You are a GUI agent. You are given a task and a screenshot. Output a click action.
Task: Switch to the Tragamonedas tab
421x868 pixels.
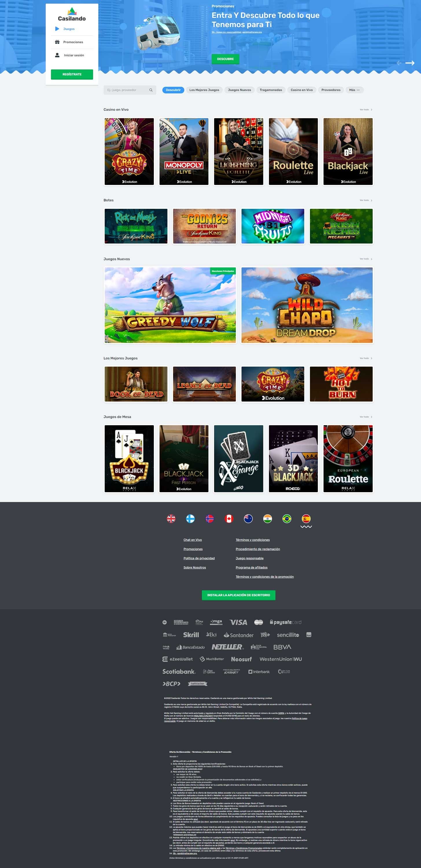(x=271, y=90)
